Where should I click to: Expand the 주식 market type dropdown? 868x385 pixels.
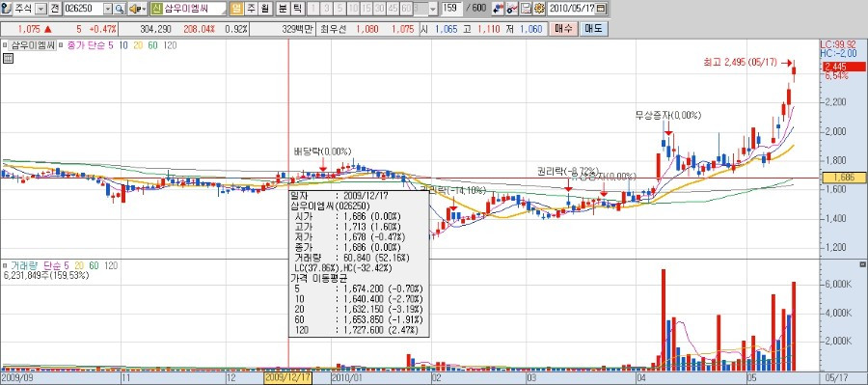pos(41,9)
